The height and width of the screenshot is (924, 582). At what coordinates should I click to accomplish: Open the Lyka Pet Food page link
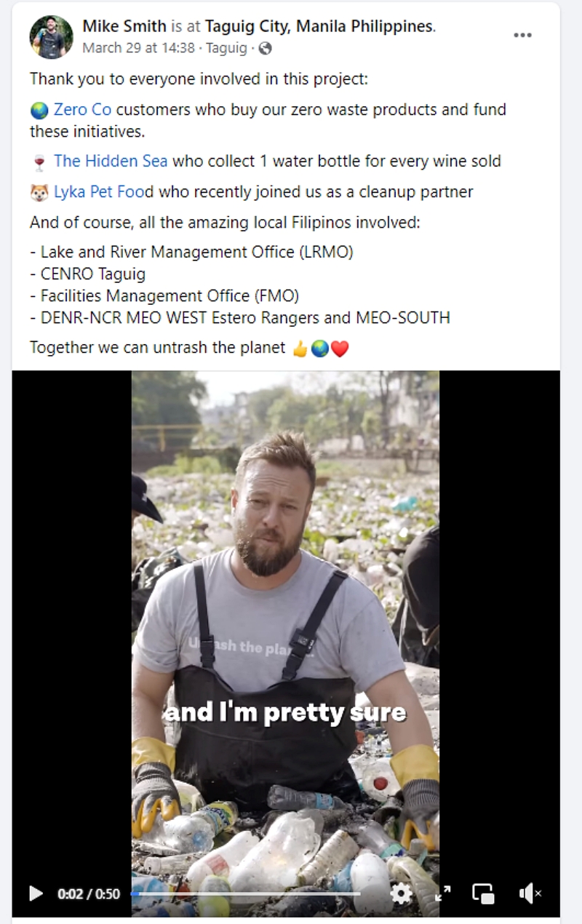click(x=103, y=192)
